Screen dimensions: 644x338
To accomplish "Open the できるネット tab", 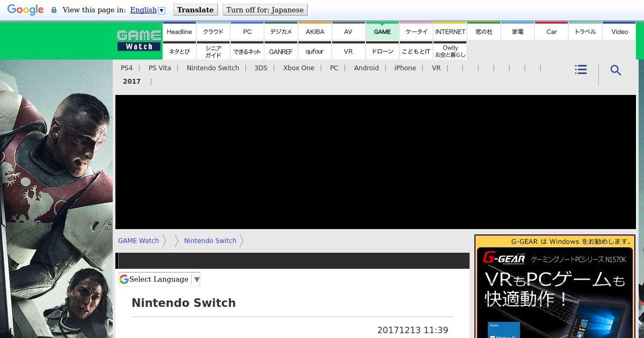I will (x=247, y=51).
